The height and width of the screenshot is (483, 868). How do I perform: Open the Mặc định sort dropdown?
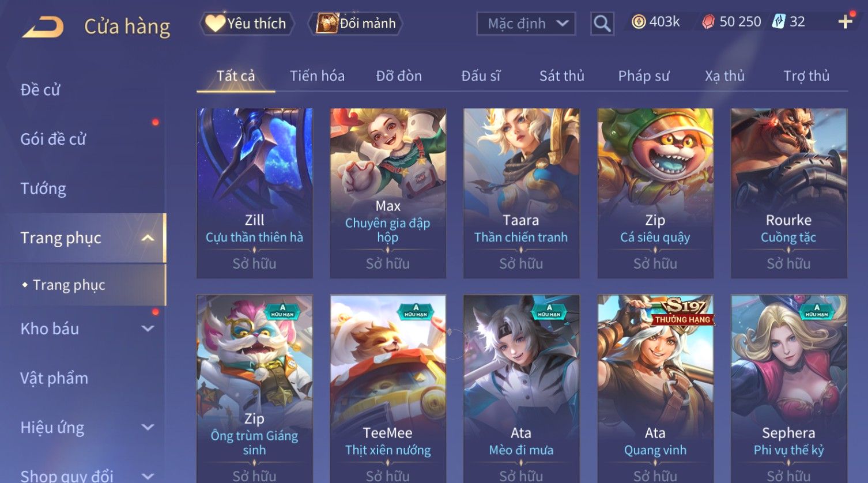click(526, 24)
